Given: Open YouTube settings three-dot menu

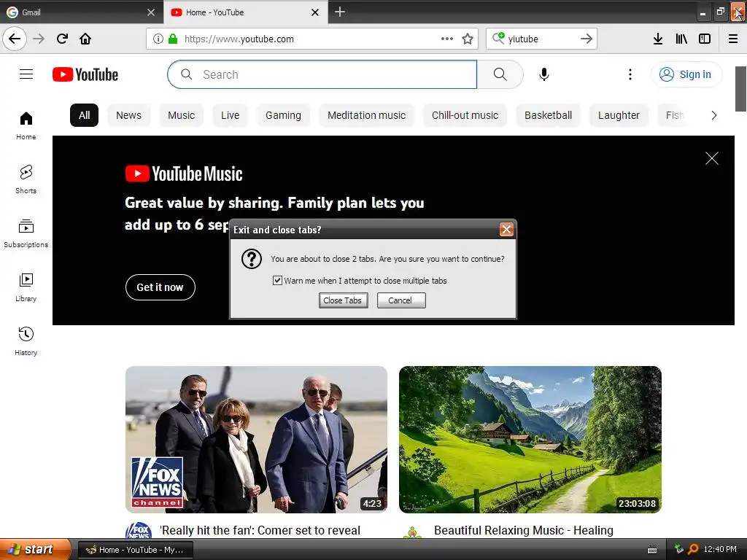Looking at the screenshot, I should pyautogui.click(x=630, y=74).
